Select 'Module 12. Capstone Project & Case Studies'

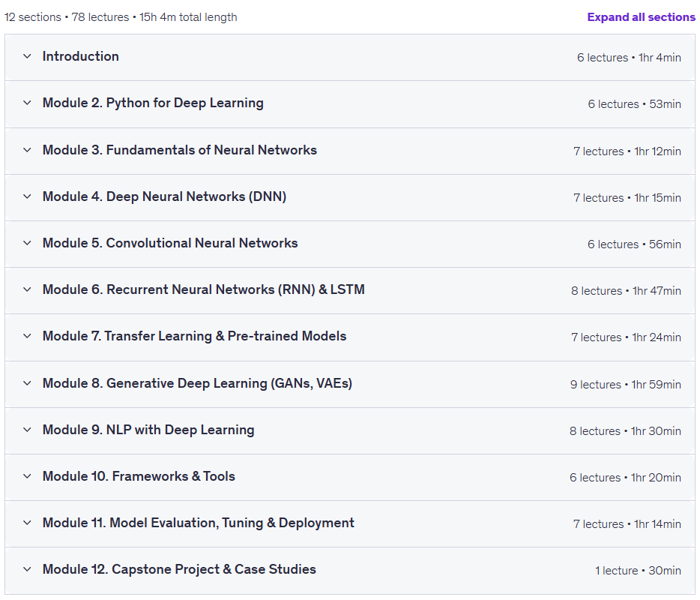point(179,569)
